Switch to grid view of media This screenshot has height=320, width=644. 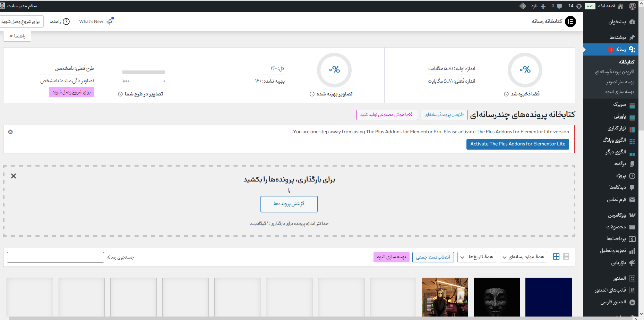(x=556, y=256)
